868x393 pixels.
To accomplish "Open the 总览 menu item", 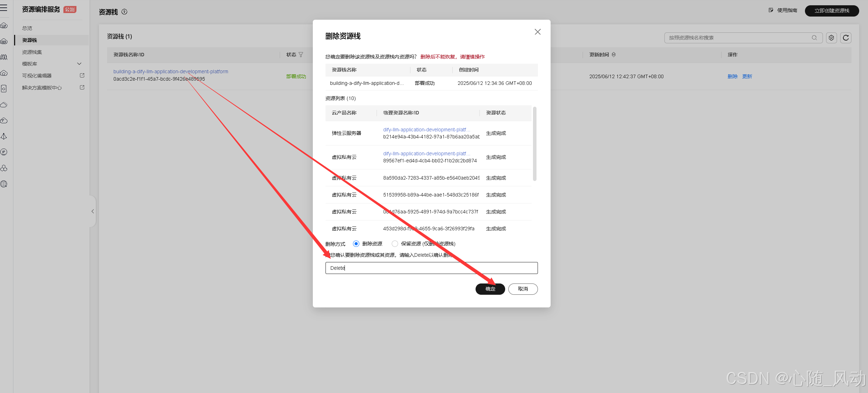I will [x=27, y=28].
